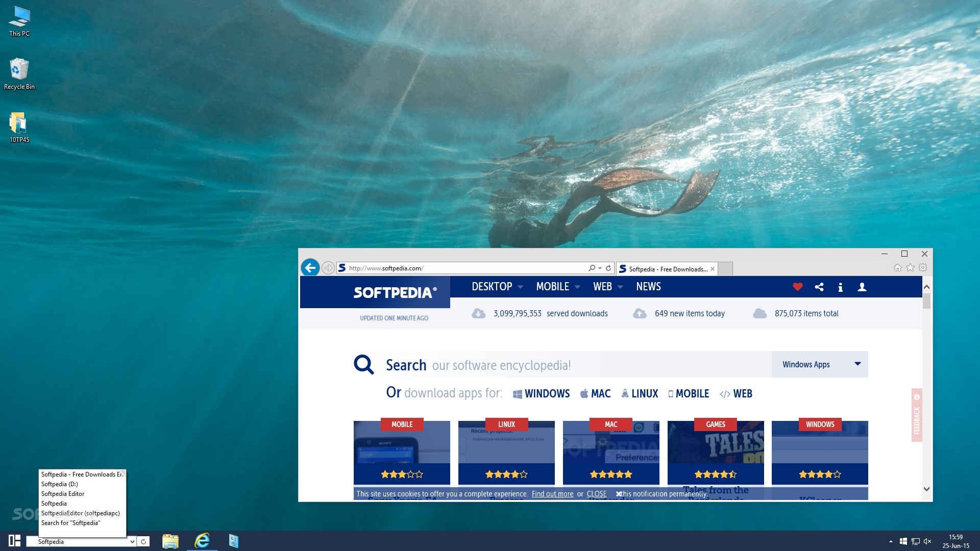Go back using the blue browser arrow
The width and height of the screenshot is (980, 551).
pos(310,267)
